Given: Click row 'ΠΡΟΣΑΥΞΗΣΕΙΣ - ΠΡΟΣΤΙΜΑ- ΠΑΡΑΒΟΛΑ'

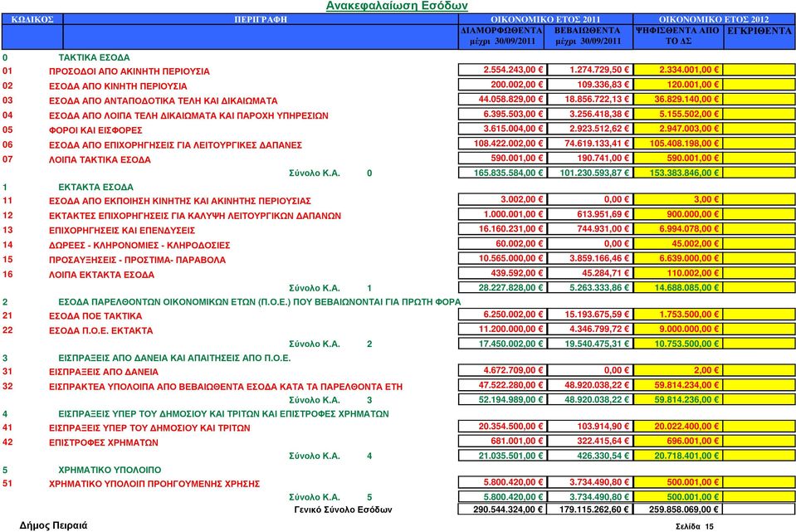Looking at the screenshot, I should pyautogui.click(x=137, y=260).
